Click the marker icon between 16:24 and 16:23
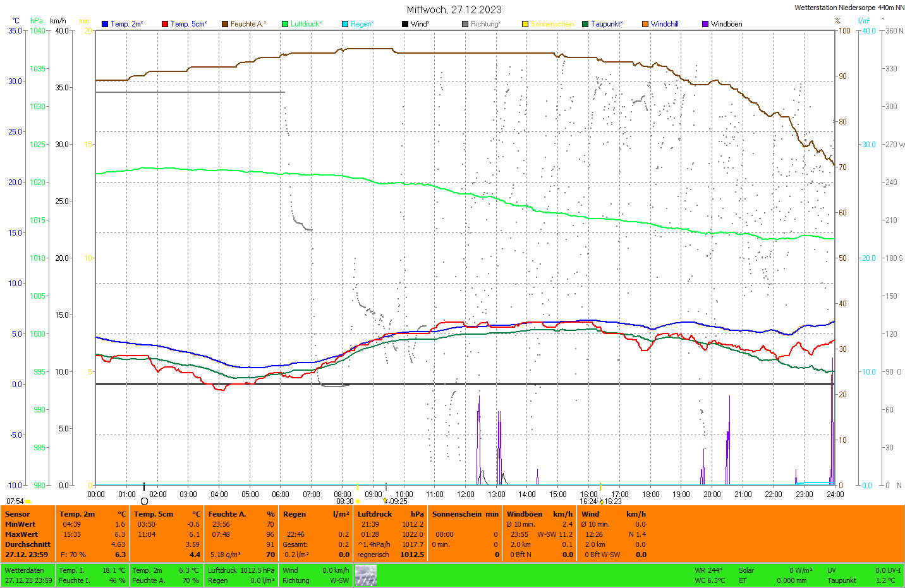 (x=602, y=501)
